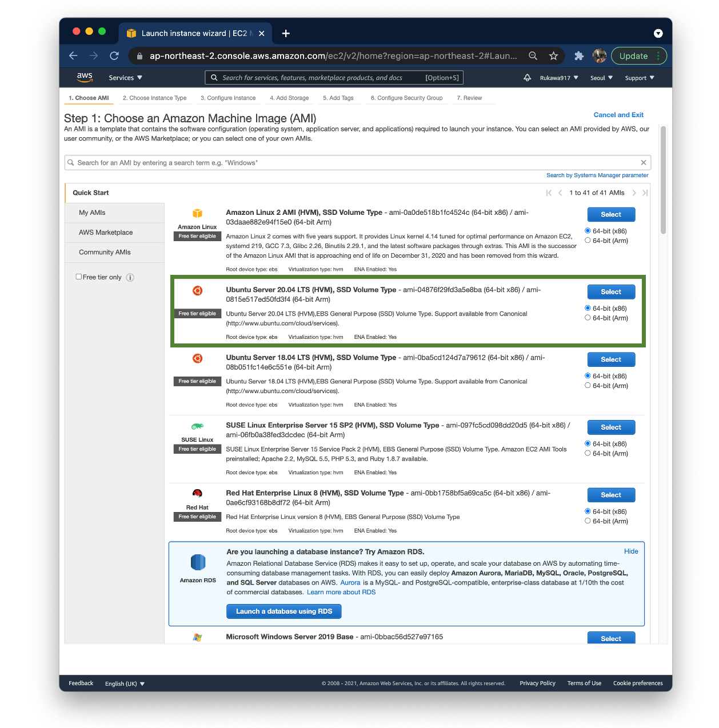Click the Amazon Linux box icon
Image resolution: width=719 pixels, height=728 pixels.
coord(197,213)
